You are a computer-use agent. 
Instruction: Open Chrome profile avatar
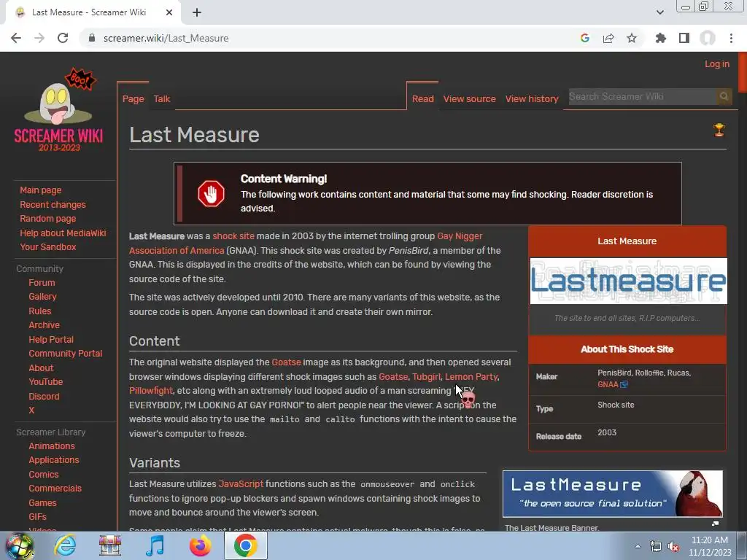708,38
